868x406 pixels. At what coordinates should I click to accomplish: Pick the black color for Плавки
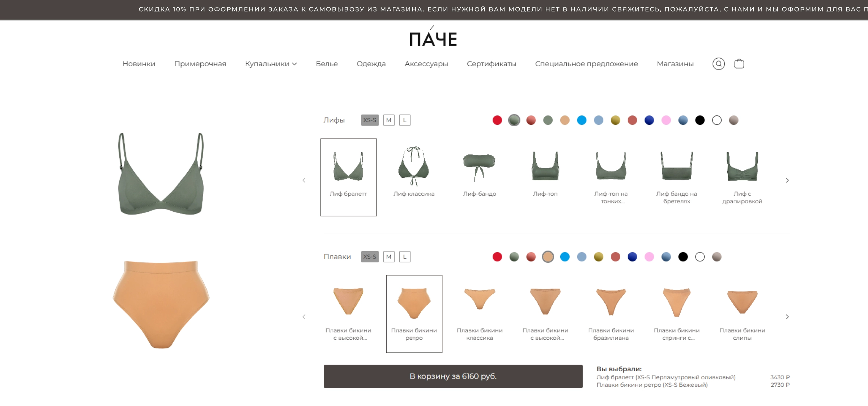(683, 257)
